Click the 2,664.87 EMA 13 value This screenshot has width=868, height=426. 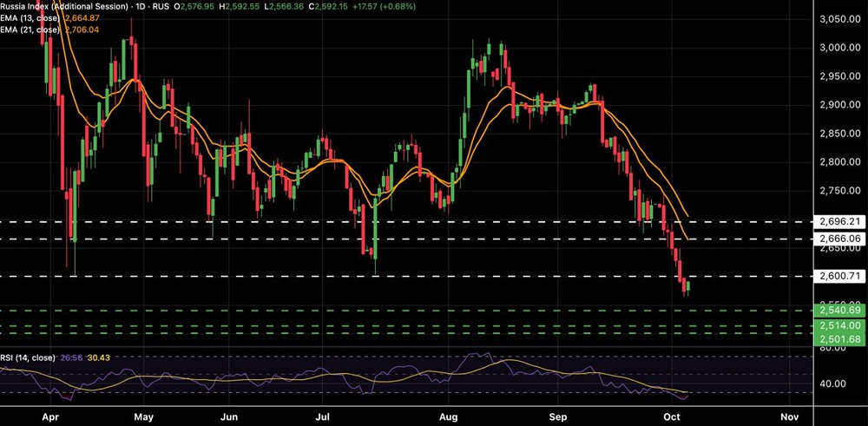point(82,18)
